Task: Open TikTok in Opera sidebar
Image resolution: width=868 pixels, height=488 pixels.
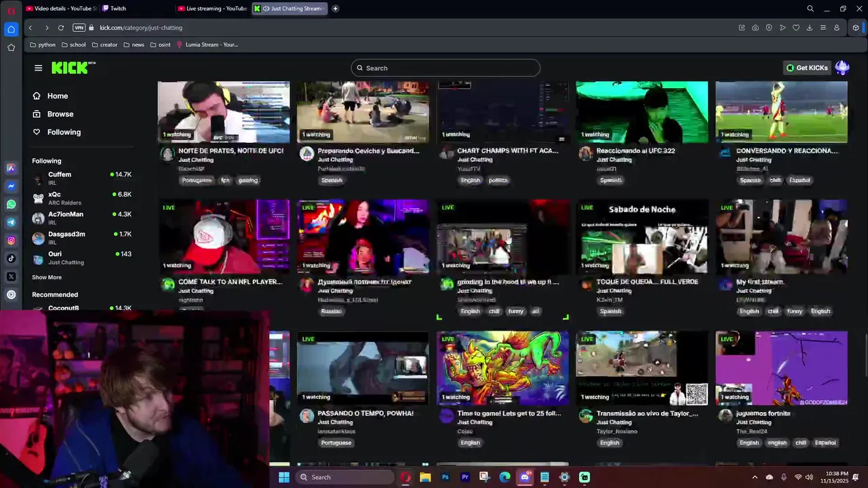Action: click(x=11, y=258)
